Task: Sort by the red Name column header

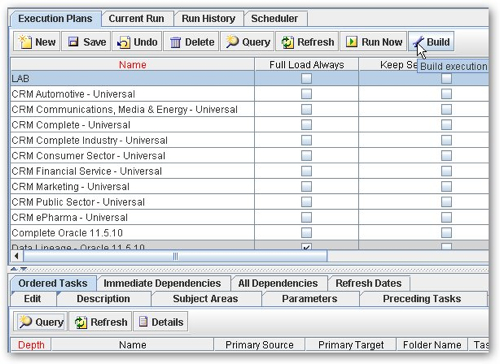Action: 133,65
